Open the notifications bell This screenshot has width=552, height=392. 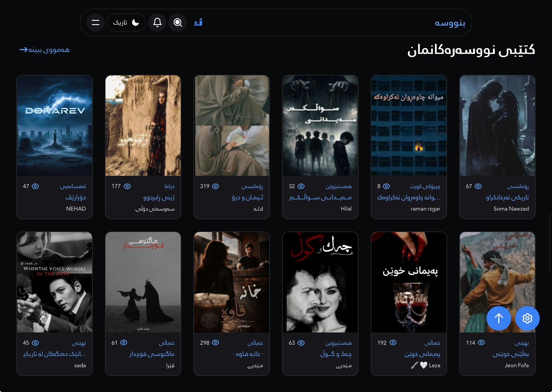[x=157, y=22]
